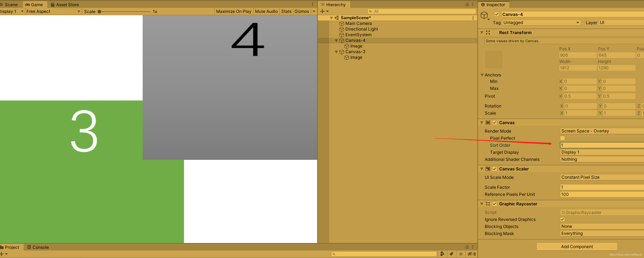This screenshot has width=644, height=258.
Task: Click the Canvas-4 GameObject cube icon in Inspector
Action: point(484,15)
